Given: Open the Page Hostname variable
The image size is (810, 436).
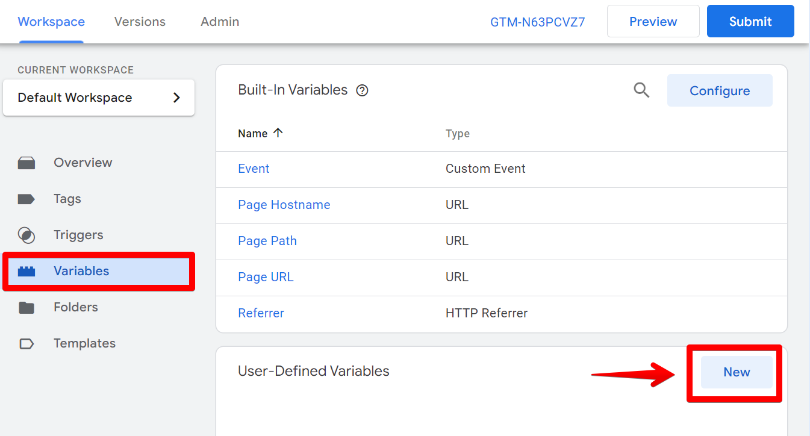Looking at the screenshot, I should (x=284, y=205).
